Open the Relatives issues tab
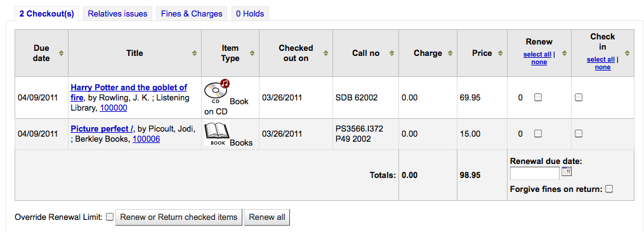 click(117, 13)
